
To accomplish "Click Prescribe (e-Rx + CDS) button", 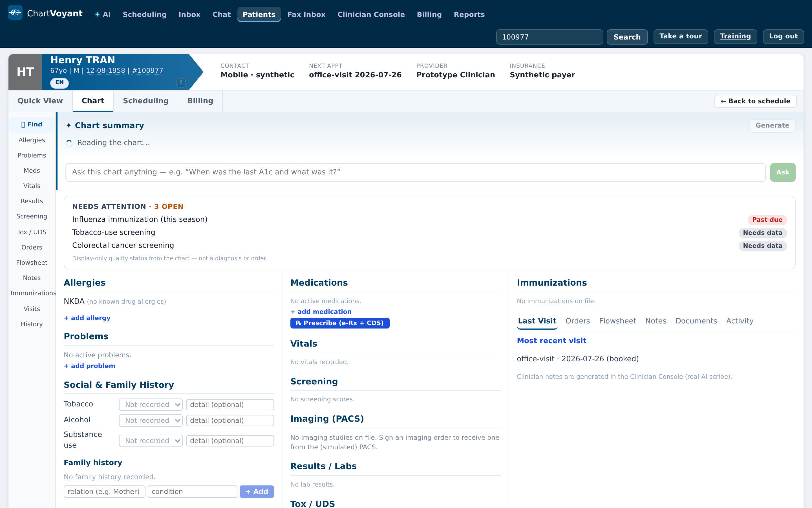I will (x=339, y=323).
